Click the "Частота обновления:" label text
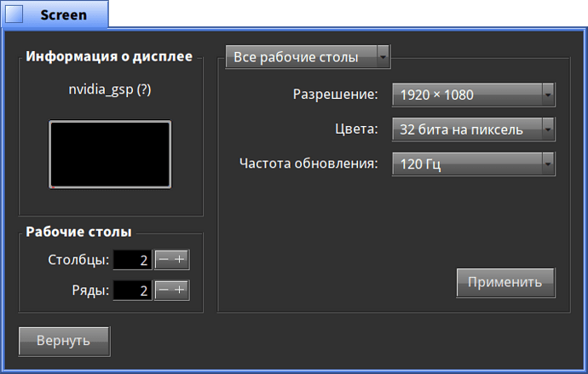 pyautogui.click(x=308, y=163)
